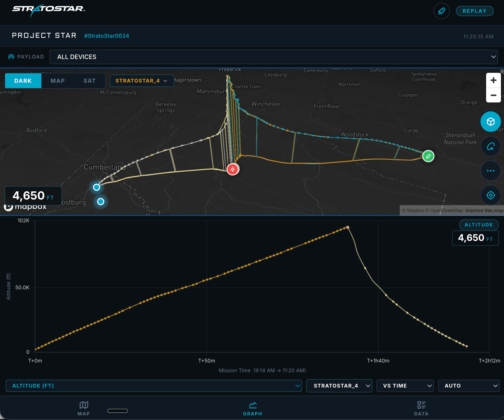Click the Cumberland map label
This screenshot has height=420, width=504.
point(105,167)
